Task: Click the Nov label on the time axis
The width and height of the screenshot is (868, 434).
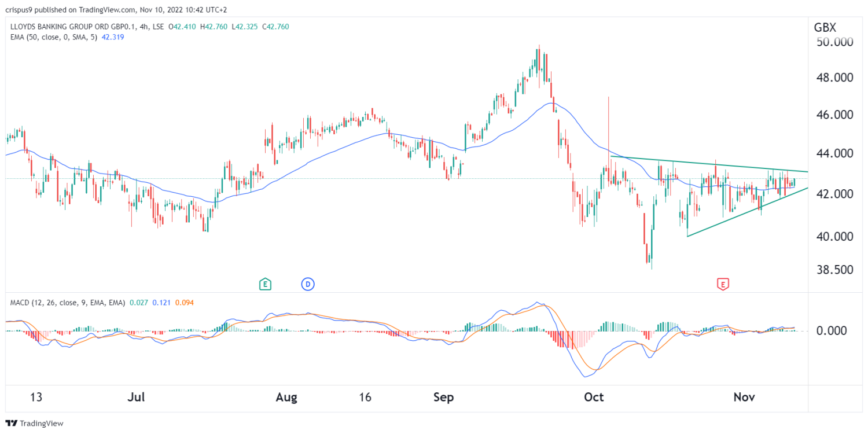Action: click(x=744, y=398)
